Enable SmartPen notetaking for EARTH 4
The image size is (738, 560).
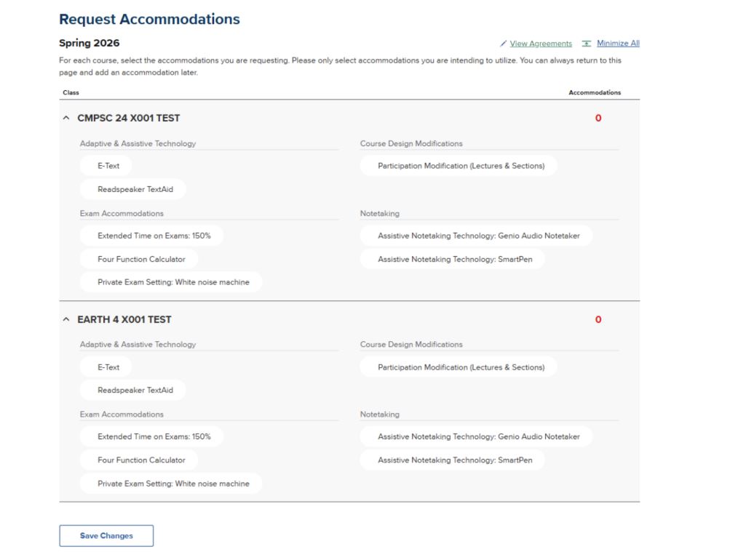pyautogui.click(x=451, y=460)
